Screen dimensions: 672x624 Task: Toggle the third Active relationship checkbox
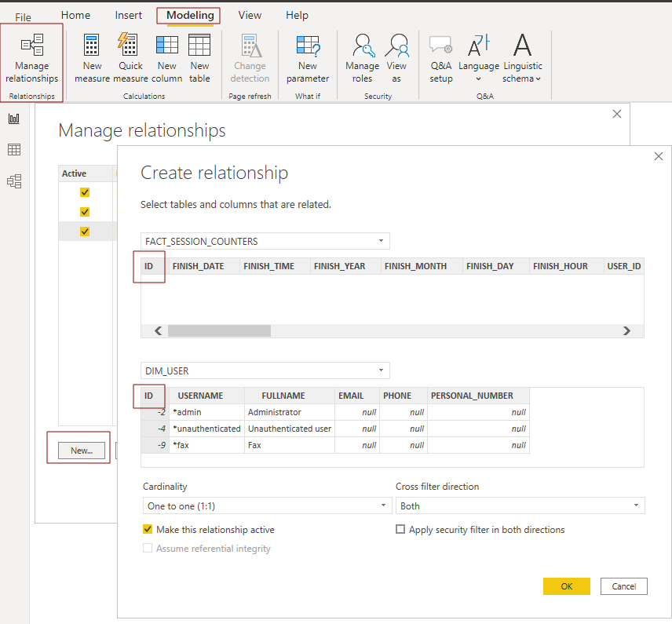(x=84, y=231)
